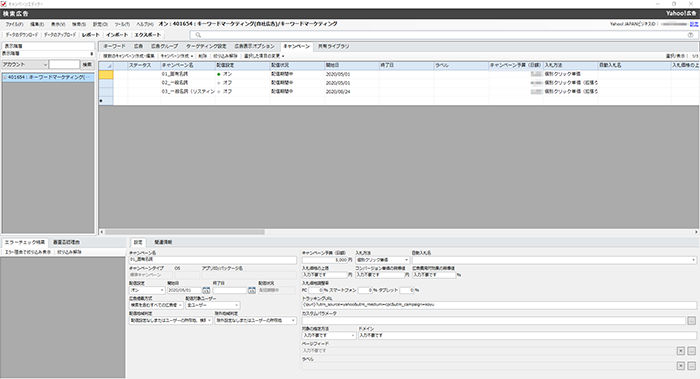Switch to the 審査否認理由 tab
This screenshot has width=700, height=379.
(66, 242)
